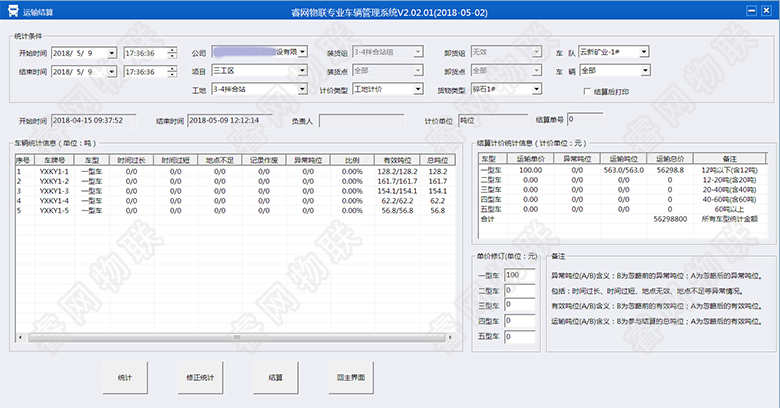Return via the 回主界面 button
Image resolution: width=780 pixels, height=408 pixels.
click(x=349, y=379)
